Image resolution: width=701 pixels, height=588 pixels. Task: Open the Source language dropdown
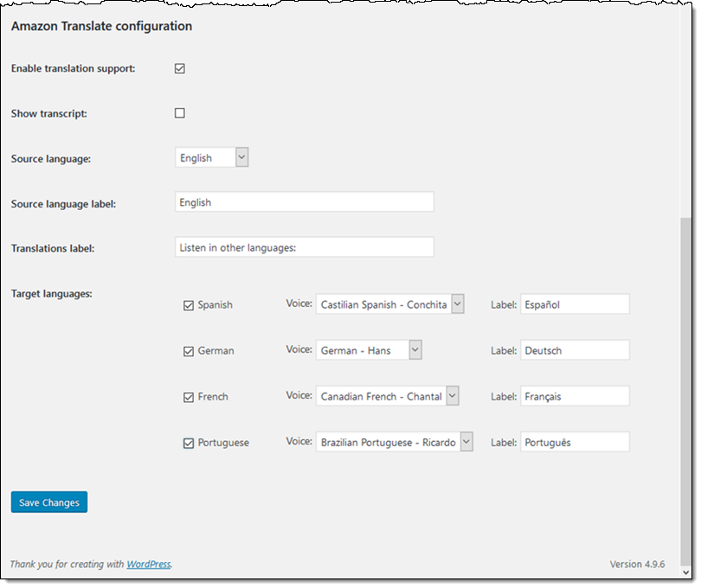coord(211,157)
